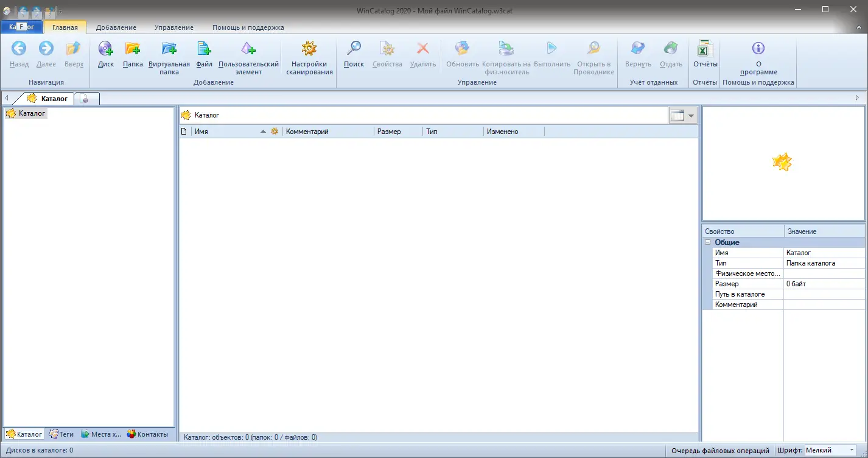Open the Поиск search tool

tap(354, 54)
